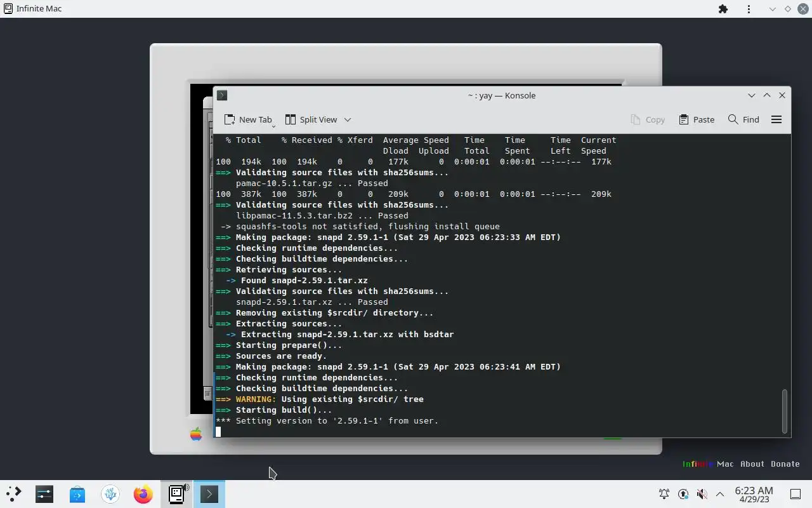The width and height of the screenshot is (812, 508).
Task: Open the clock showing 6:23 AM
Action: click(x=754, y=494)
